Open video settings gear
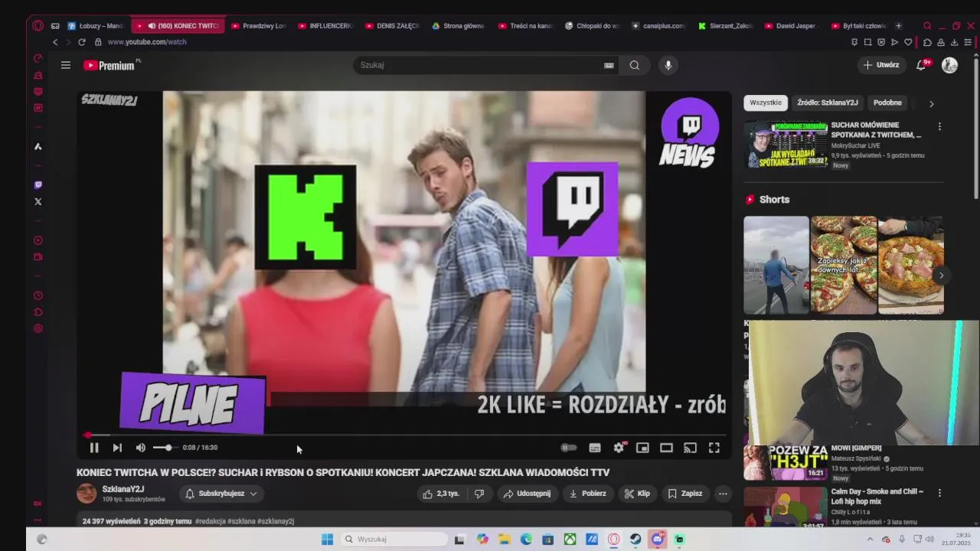The image size is (980, 551). 619,448
